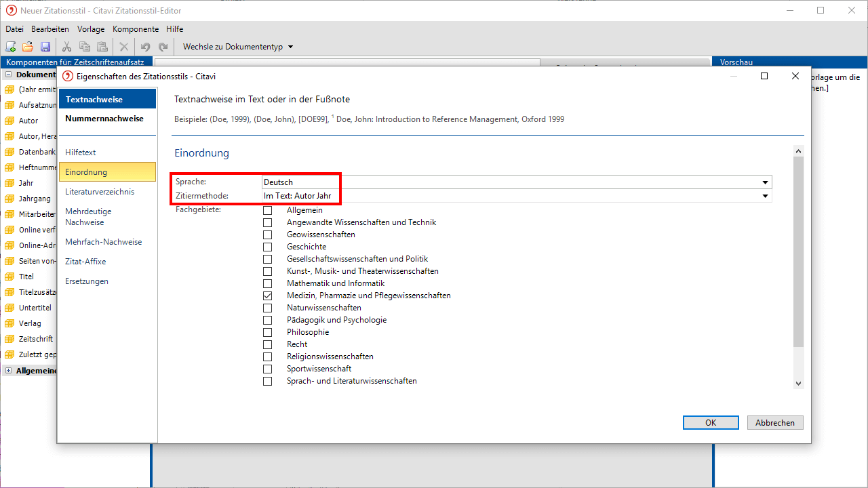This screenshot has height=488, width=868.
Task: Click the redo arrow icon
Action: tap(163, 47)
